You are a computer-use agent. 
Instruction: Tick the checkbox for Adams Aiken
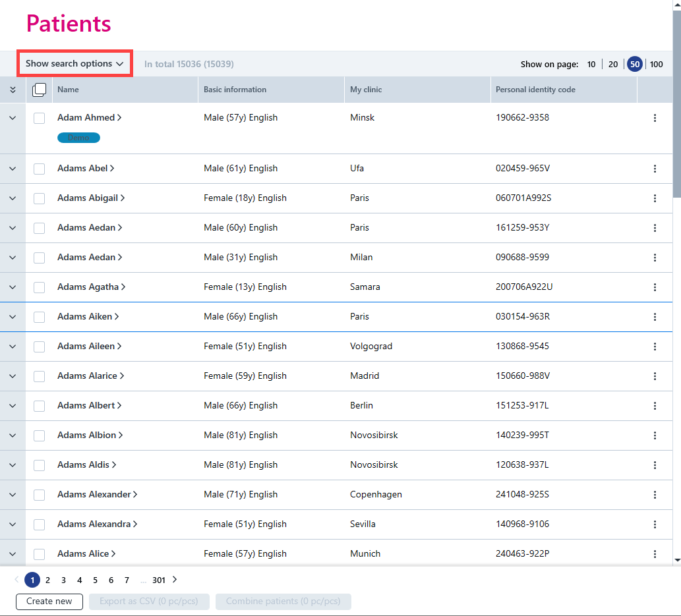click(x=39, y=317)
